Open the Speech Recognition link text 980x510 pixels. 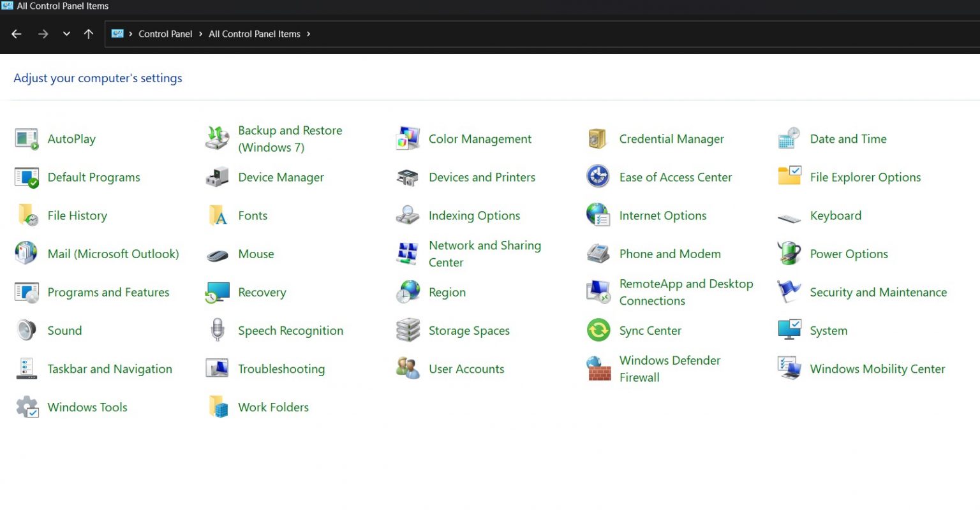coord(290,330)
